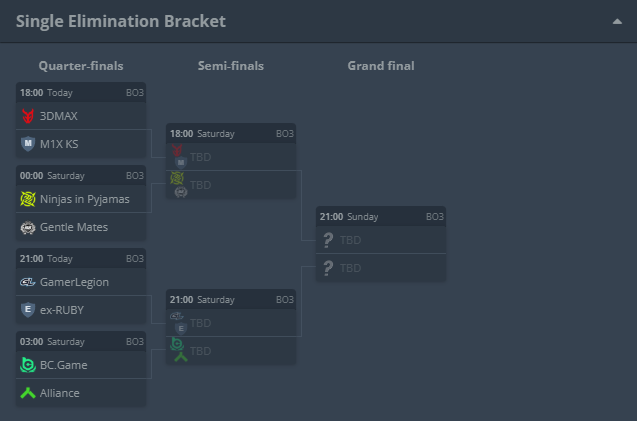Click the Ninjas in Pyjamas logo

click(x=28, y=199)
